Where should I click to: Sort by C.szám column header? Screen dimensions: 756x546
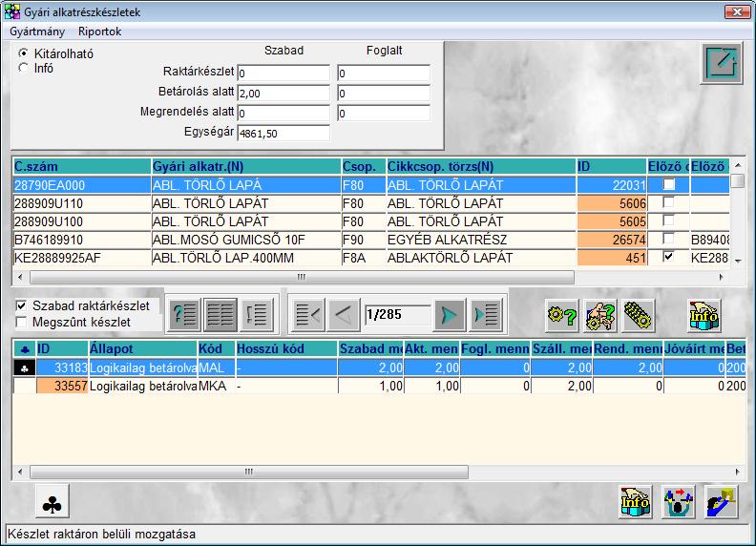pos(82,166)
